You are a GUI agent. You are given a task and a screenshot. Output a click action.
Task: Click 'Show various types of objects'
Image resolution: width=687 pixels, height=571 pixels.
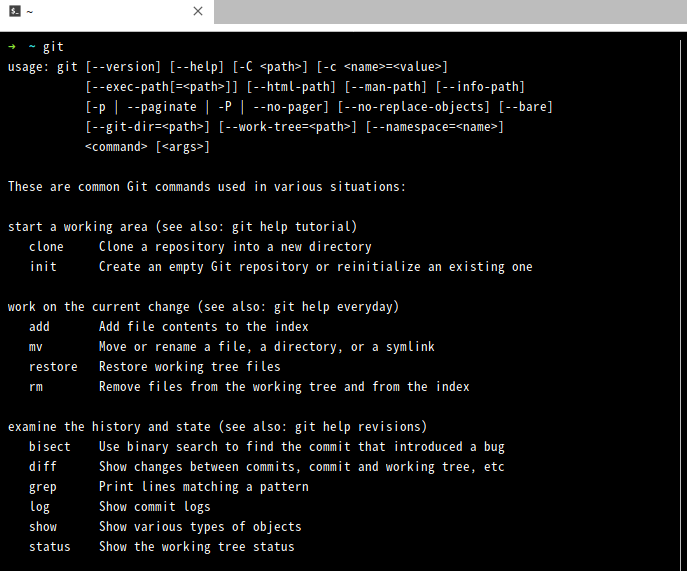[x=200, y=527]
